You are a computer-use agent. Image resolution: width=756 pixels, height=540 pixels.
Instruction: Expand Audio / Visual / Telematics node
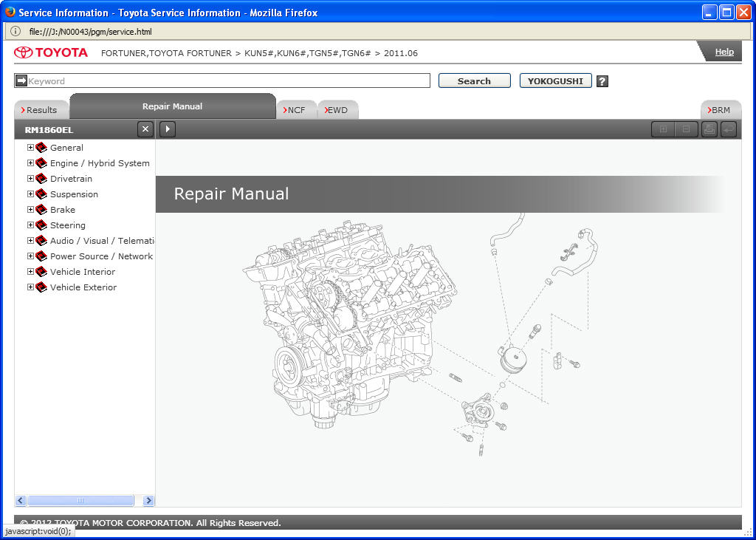30,240
